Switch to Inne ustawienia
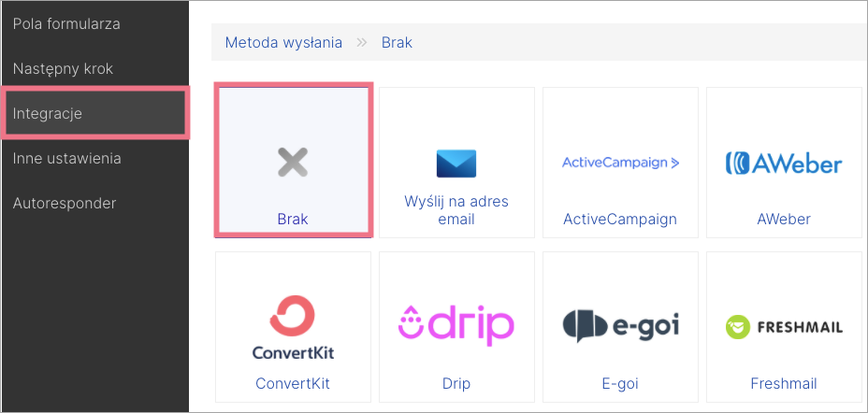 66,159
